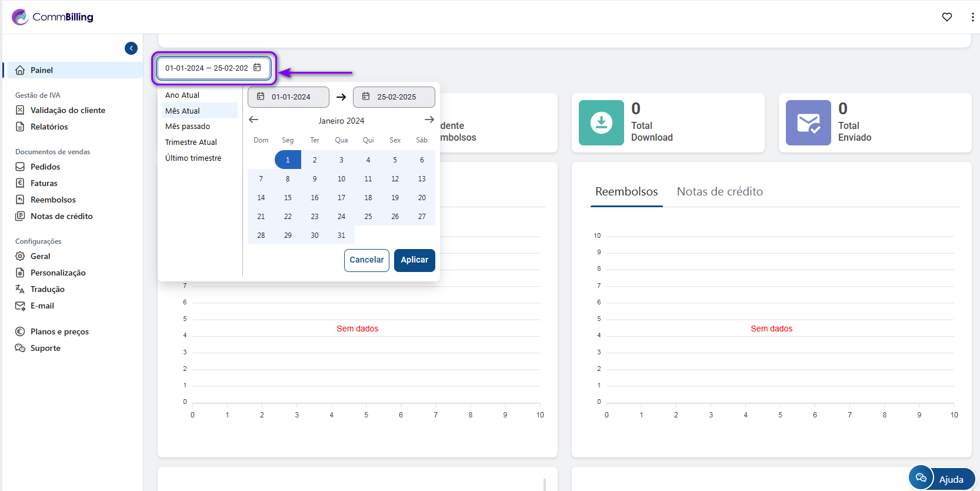Click the end date field 25-02-2025
980x491 pixels.
coord(394,97)
